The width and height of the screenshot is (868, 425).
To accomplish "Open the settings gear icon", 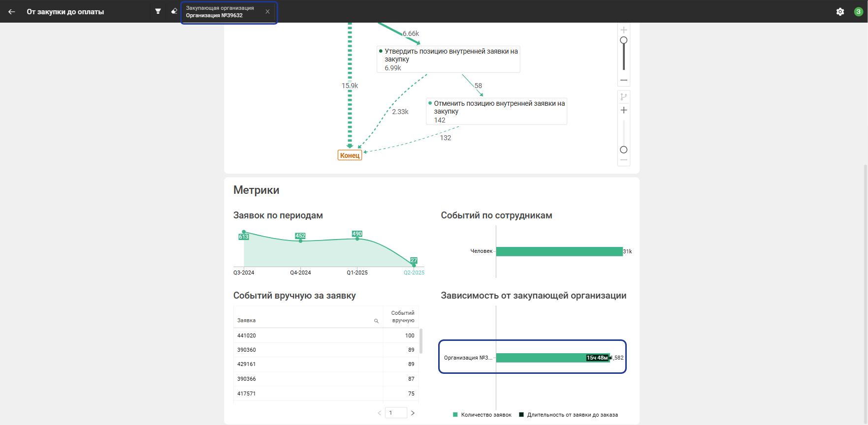I will 840,12.
